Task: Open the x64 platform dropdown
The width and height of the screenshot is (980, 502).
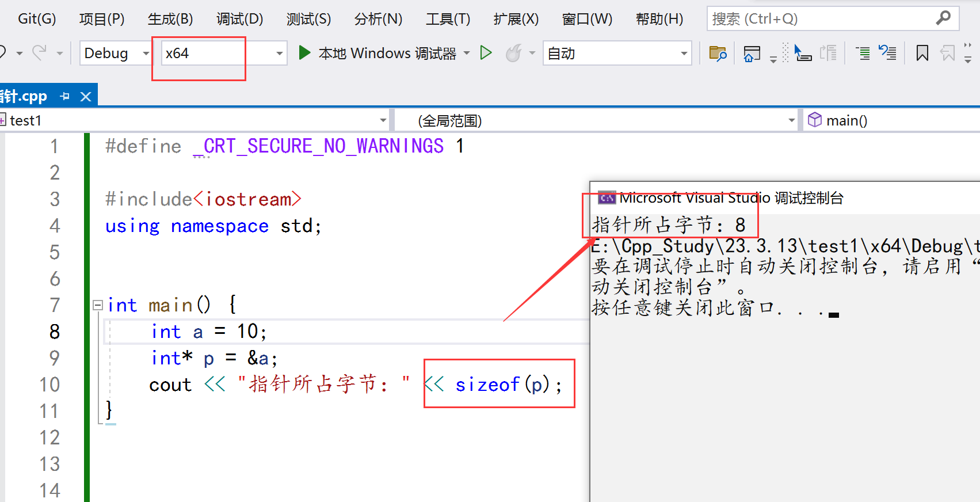Action: point(224,53)
